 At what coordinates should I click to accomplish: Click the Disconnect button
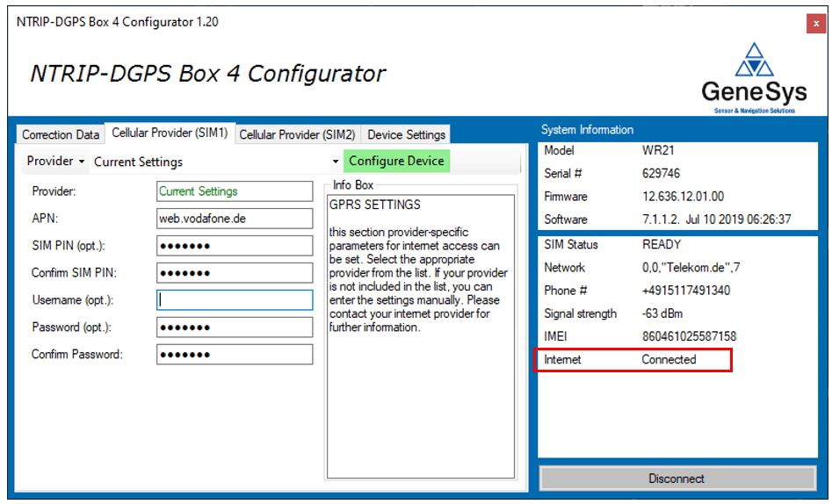click(677, 479)
